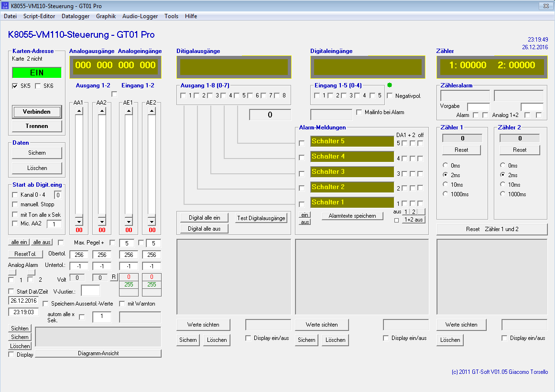Click the Digital alle aus button
The height and width of the screenshot is (392, 555).
[x=204, y=229]
